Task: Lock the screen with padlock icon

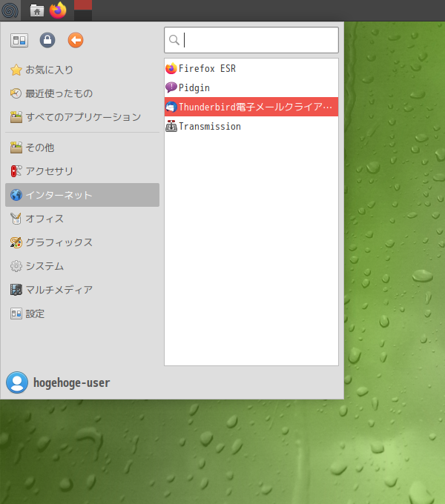Action: click(x=47, y=40)
